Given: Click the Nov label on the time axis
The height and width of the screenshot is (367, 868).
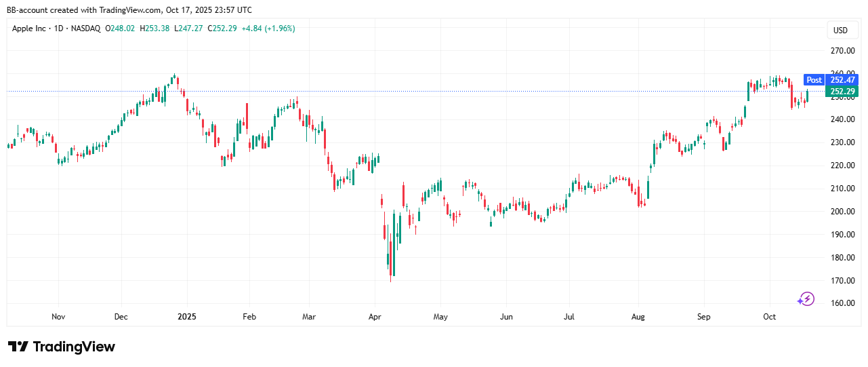Looking at the screenshot, I should tap(58, 317).
